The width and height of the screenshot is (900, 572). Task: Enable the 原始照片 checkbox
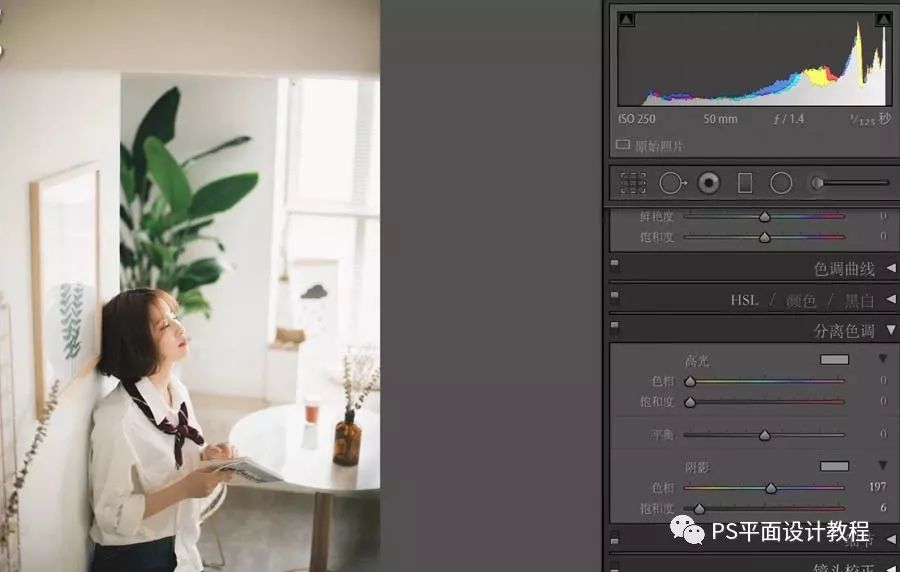(622, 145)
